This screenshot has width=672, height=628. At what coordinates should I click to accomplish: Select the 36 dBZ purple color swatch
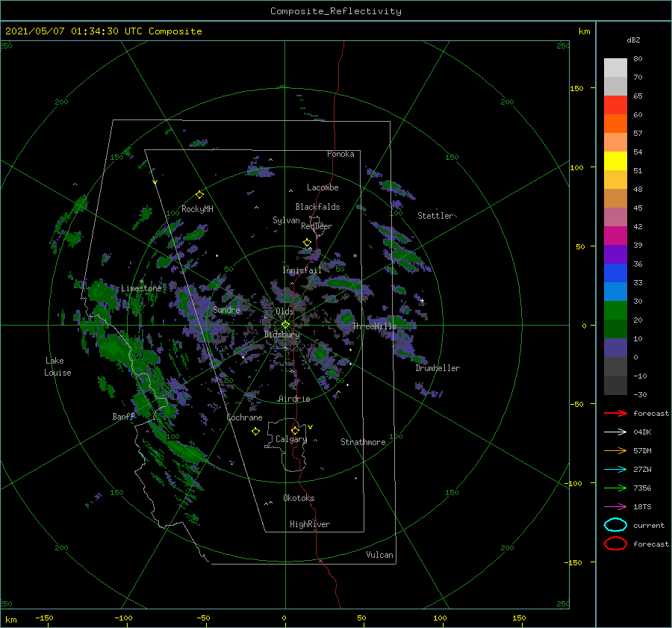pos(615,254)
